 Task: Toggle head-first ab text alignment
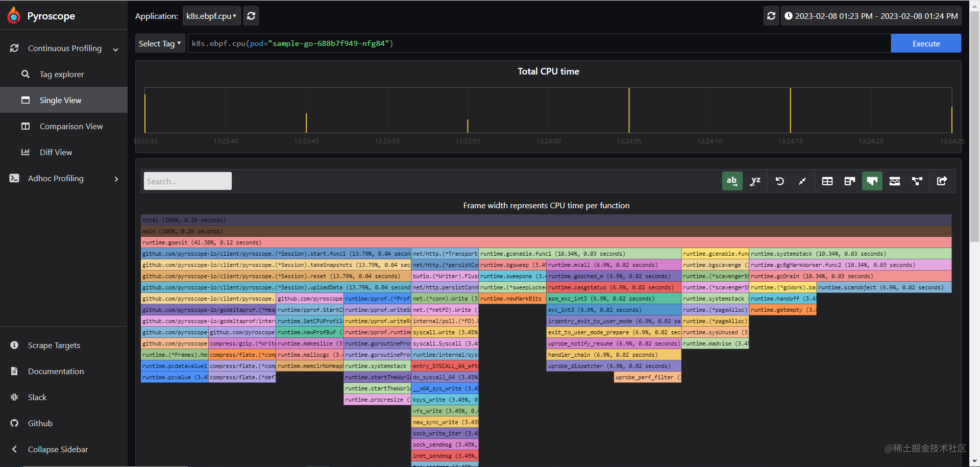732,181
